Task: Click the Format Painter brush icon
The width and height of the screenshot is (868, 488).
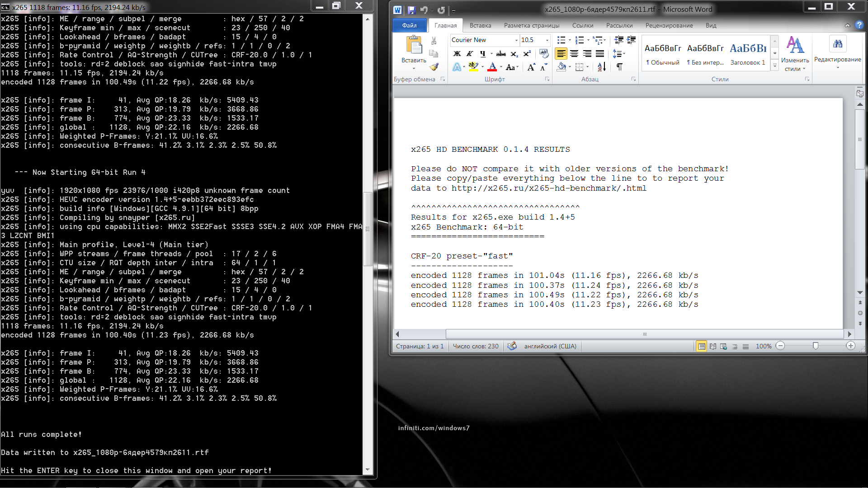Action: [x=434, y=67]
